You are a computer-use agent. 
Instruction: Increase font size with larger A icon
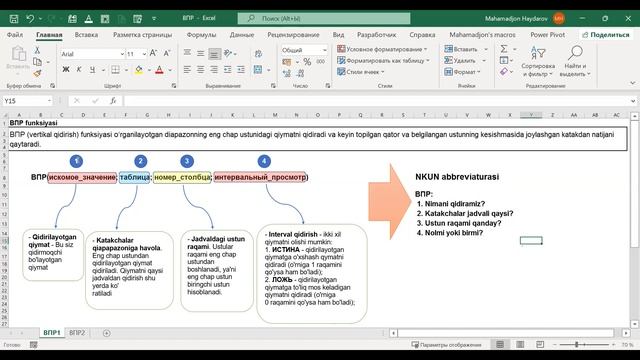153,53
